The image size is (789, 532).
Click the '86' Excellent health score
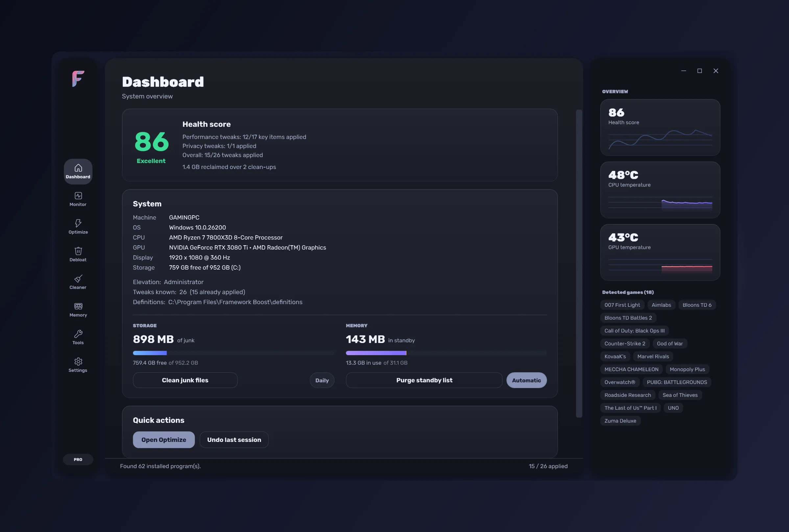tap(152, 142)
